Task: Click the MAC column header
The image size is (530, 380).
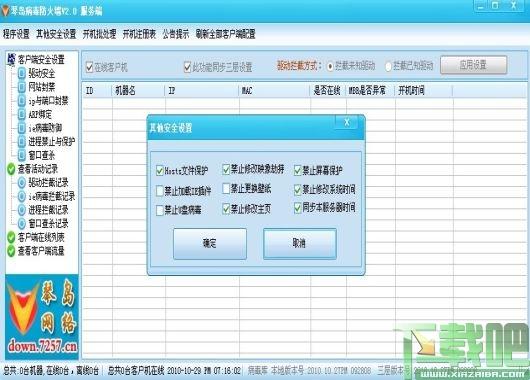Action: 274,91
